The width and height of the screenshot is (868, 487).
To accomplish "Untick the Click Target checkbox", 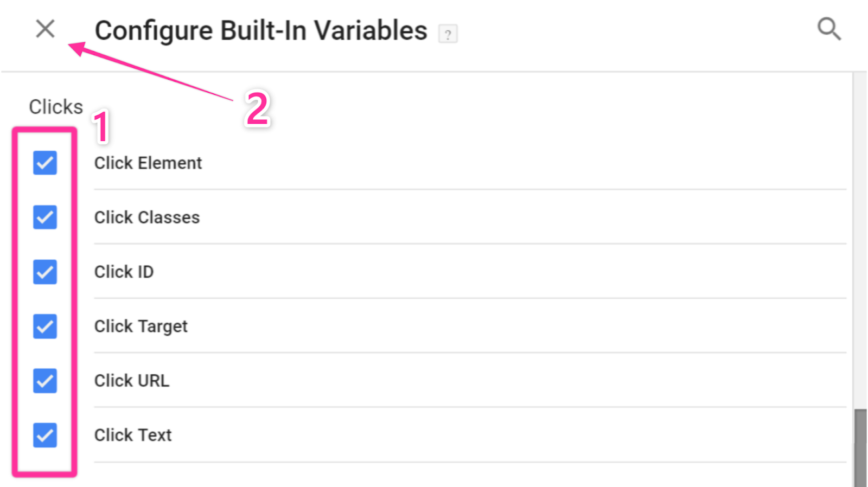I will [x=45, y=326].
